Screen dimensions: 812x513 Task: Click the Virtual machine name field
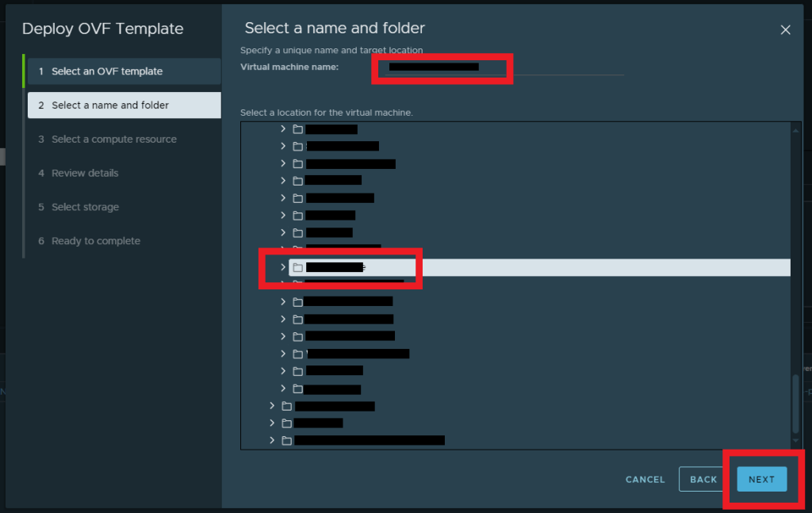click(x=500, y=67)
